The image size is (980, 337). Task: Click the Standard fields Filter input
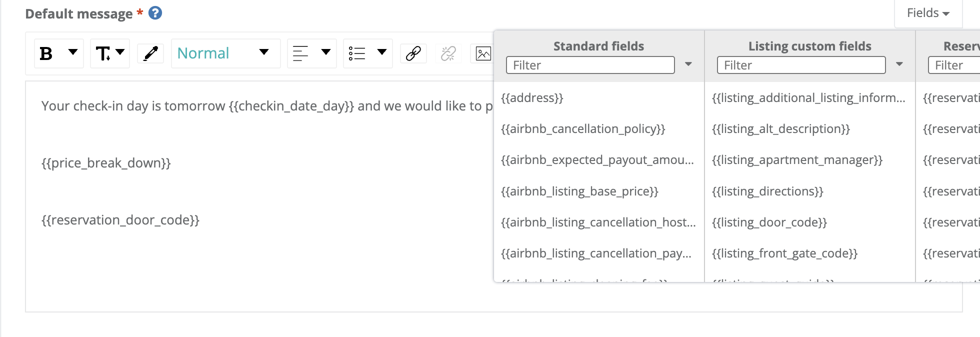click(x=590, y=65)
